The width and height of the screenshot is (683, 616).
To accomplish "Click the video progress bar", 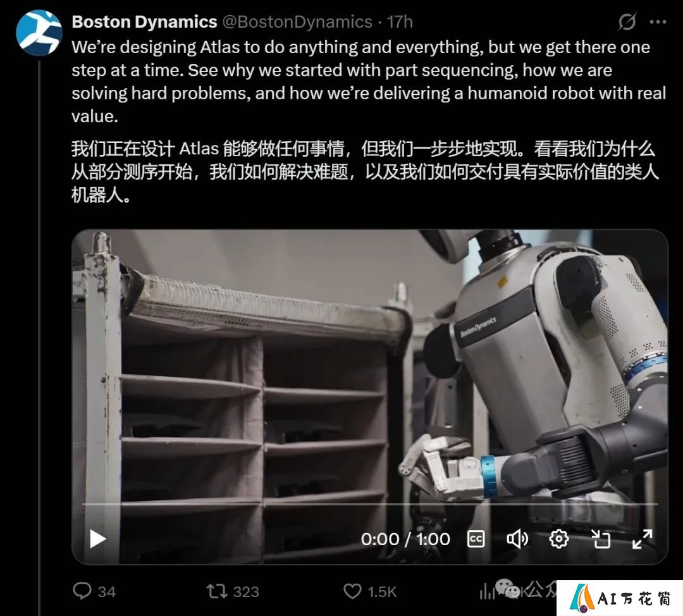I will (x=370, y=504).
